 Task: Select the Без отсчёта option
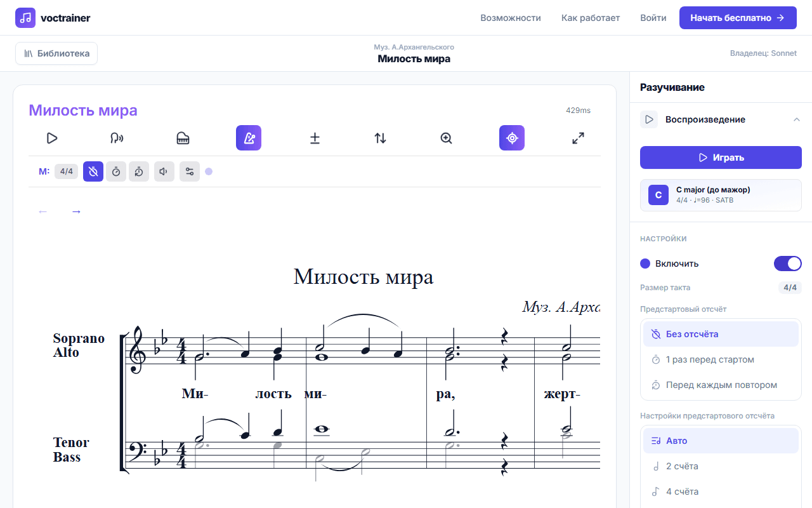click(x=721, y=334)
